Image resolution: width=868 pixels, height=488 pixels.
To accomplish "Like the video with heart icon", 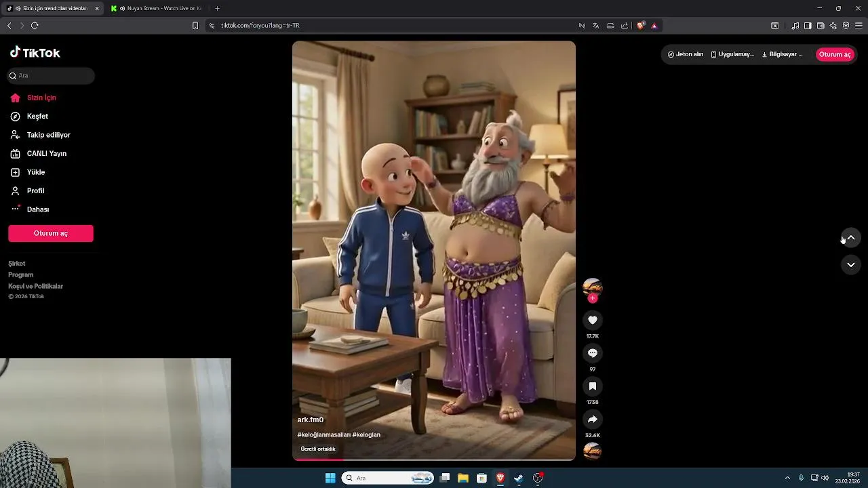I will 592,320.
